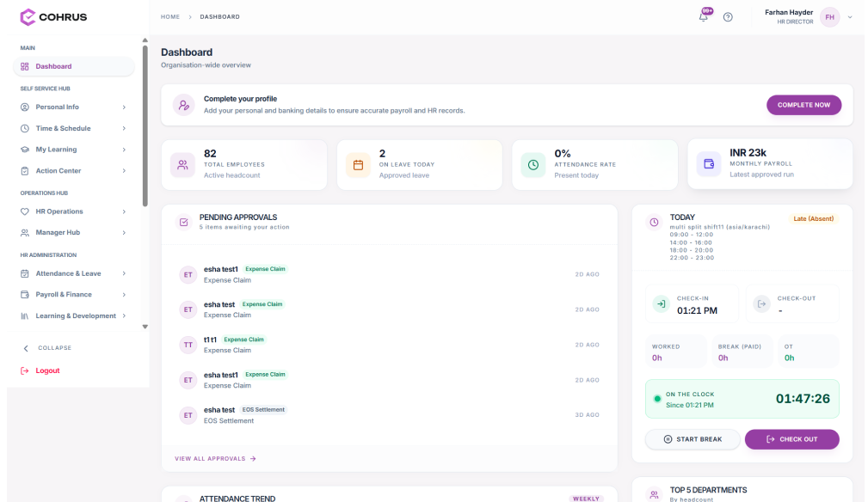Click the sidebar scroll up arrow
868x502 pixels.
click(x=145, y=40)
